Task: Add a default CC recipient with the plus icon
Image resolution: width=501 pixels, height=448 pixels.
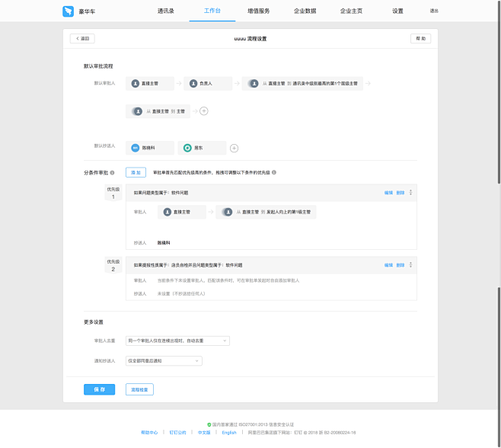Action: (x=235, y=148)
